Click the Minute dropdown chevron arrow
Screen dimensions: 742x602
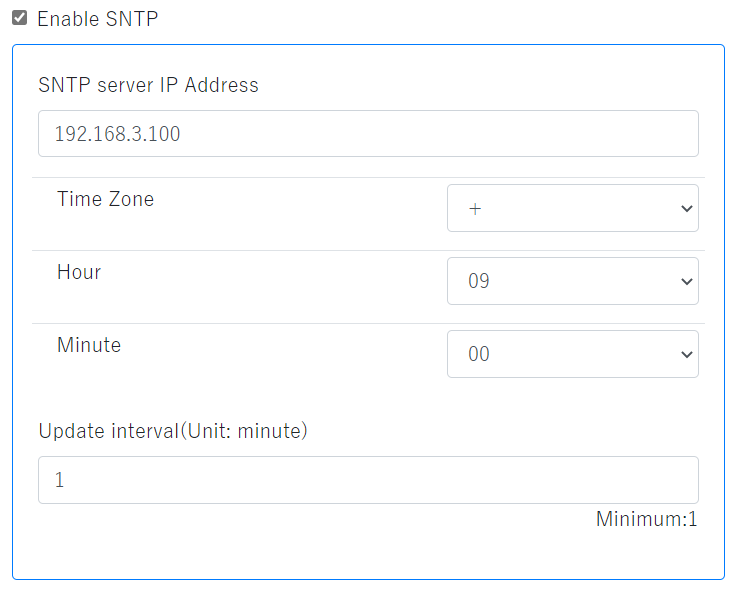tap(686, 354)
